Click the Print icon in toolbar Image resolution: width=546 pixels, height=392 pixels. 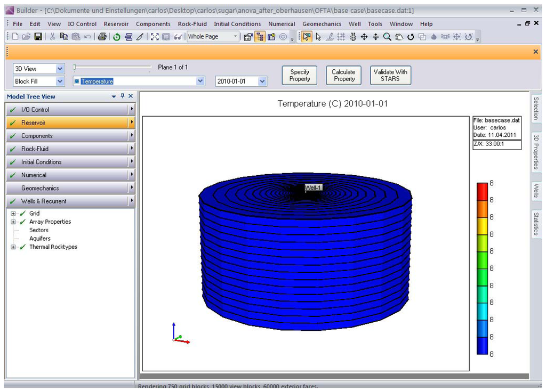click(x=102, y=37)
